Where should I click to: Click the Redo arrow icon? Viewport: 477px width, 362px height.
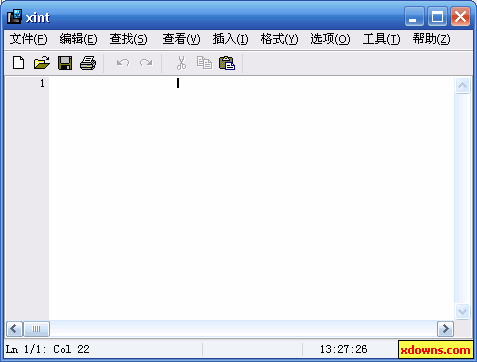(146, 63)
